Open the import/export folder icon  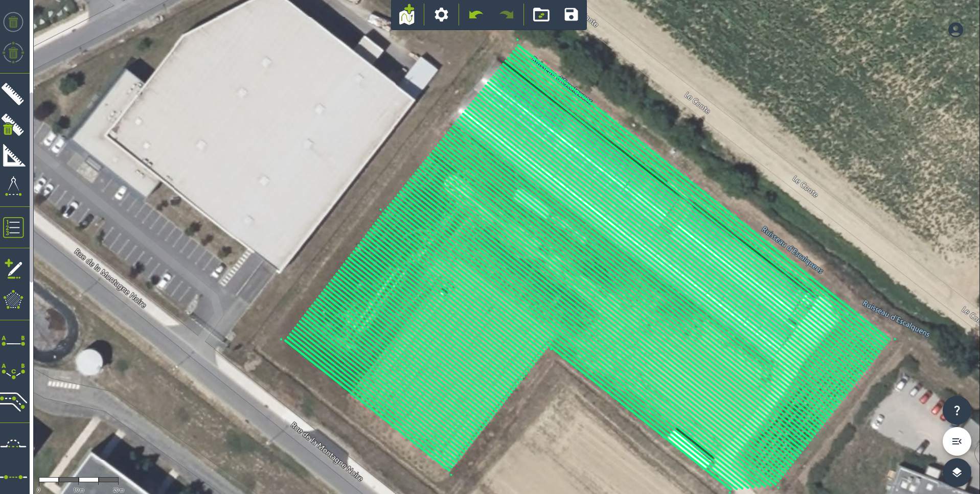pos(541,15)
